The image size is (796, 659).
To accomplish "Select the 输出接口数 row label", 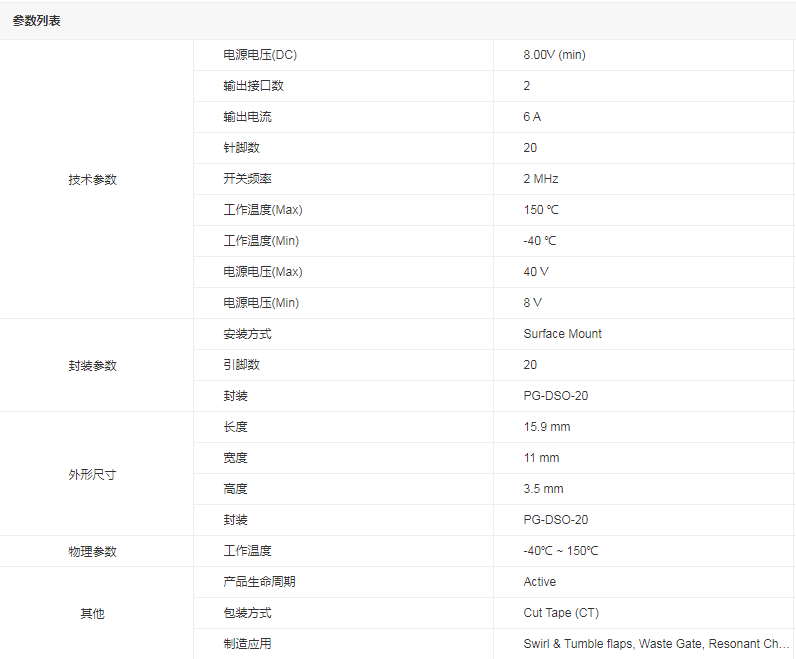I will [x=253, y=86].
